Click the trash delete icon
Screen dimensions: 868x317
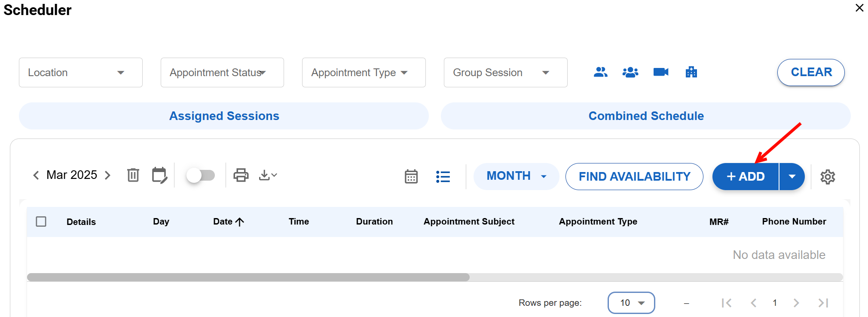point(133,175)
